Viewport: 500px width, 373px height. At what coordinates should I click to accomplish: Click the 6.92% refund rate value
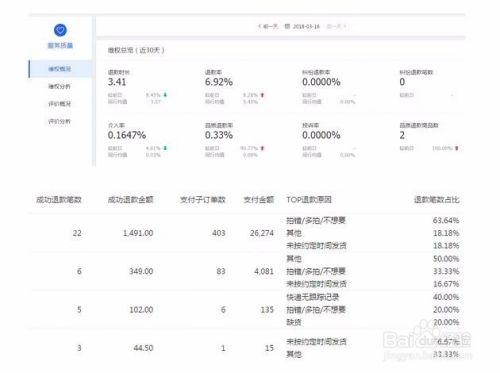(x=219, y=82)
